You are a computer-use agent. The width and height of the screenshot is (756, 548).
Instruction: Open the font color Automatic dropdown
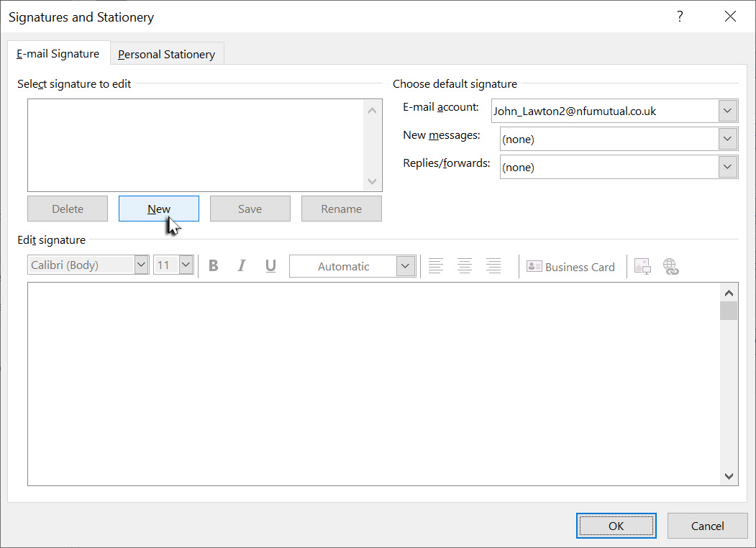pos(406,265)
